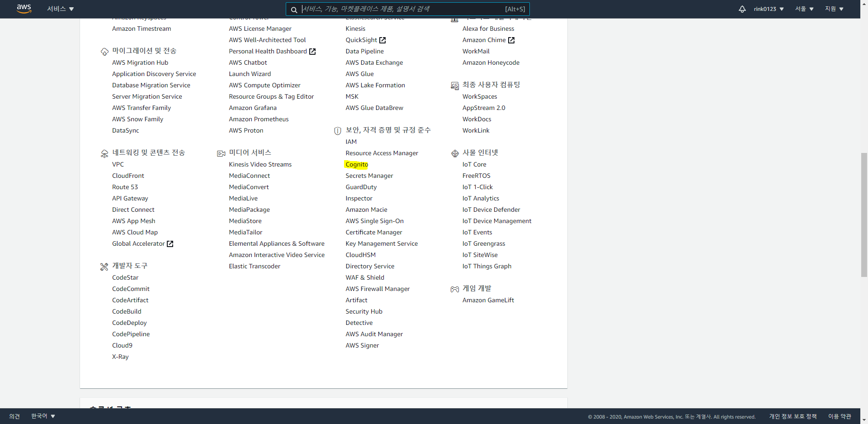The width and height of the screenshot is (868, 424).
Task: Open IoT Greengrass link
Action: coord(484,244)
